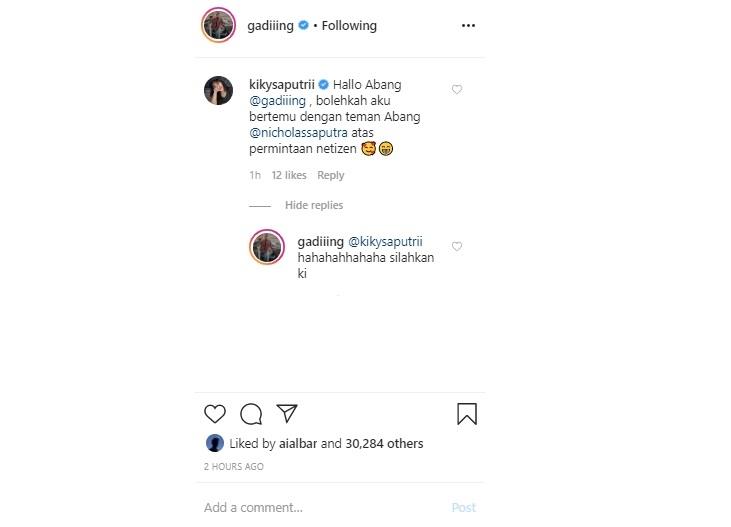Open aialbar's profile from likes
Screen dimensions: 731x527
(298, 443)
